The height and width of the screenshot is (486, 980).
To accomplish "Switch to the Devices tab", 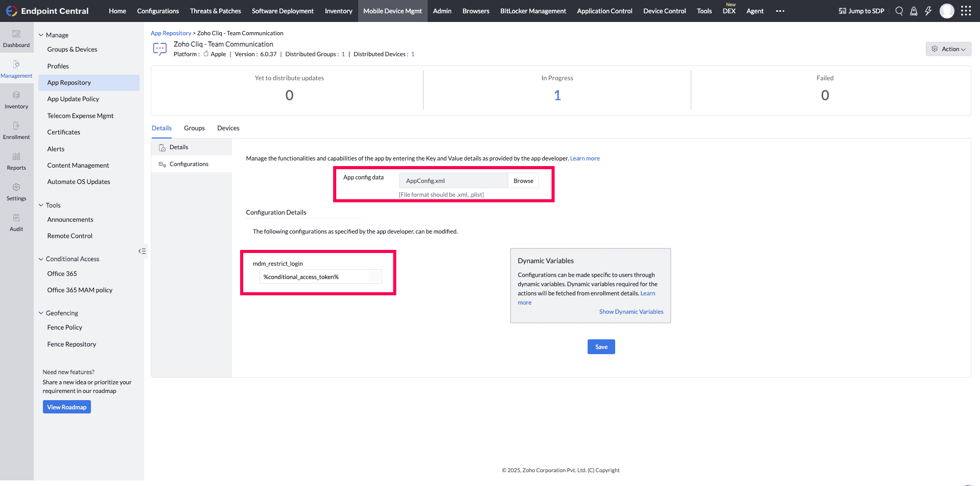I will [228, 128].
